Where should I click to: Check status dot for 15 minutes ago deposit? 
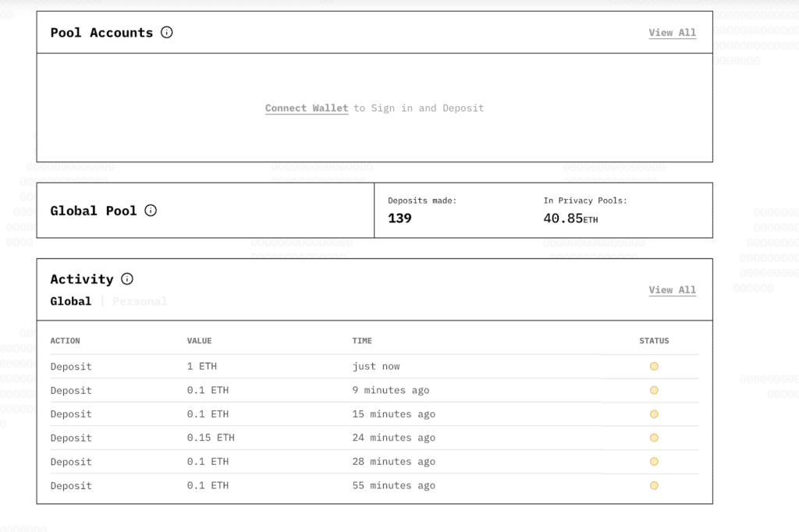(654, 414)
